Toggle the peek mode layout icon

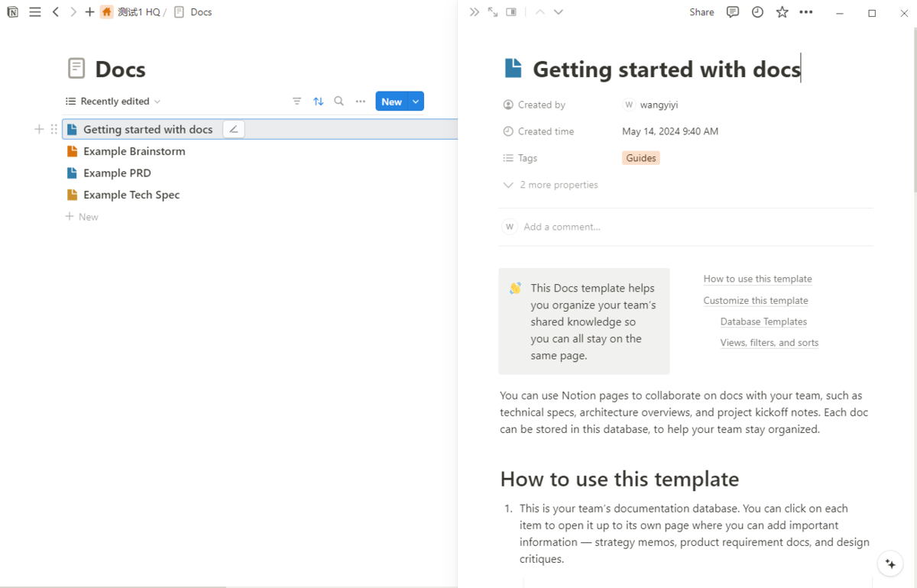point(511,12)
